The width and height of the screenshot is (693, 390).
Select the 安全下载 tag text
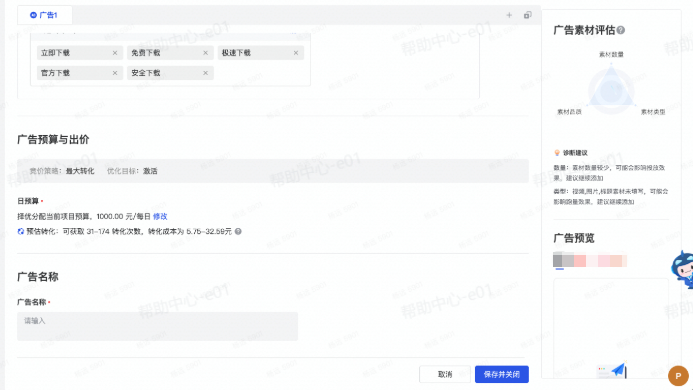[x=146, y=73]
